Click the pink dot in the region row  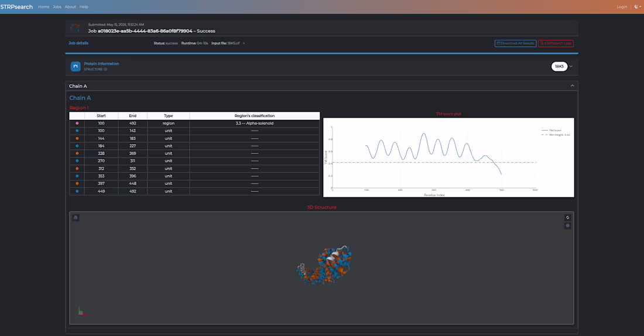[x=77, y=124]
